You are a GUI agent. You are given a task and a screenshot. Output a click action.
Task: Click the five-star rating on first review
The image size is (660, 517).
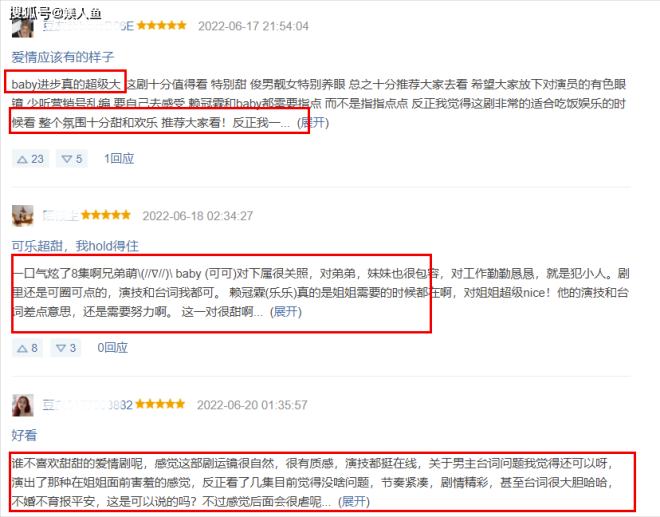tap(162, 25)
